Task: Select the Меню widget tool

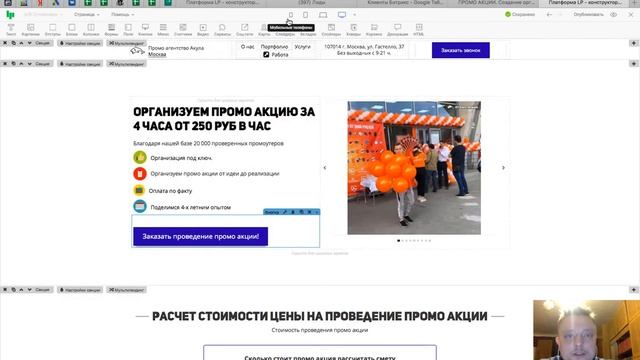Action: coord(163,30)
